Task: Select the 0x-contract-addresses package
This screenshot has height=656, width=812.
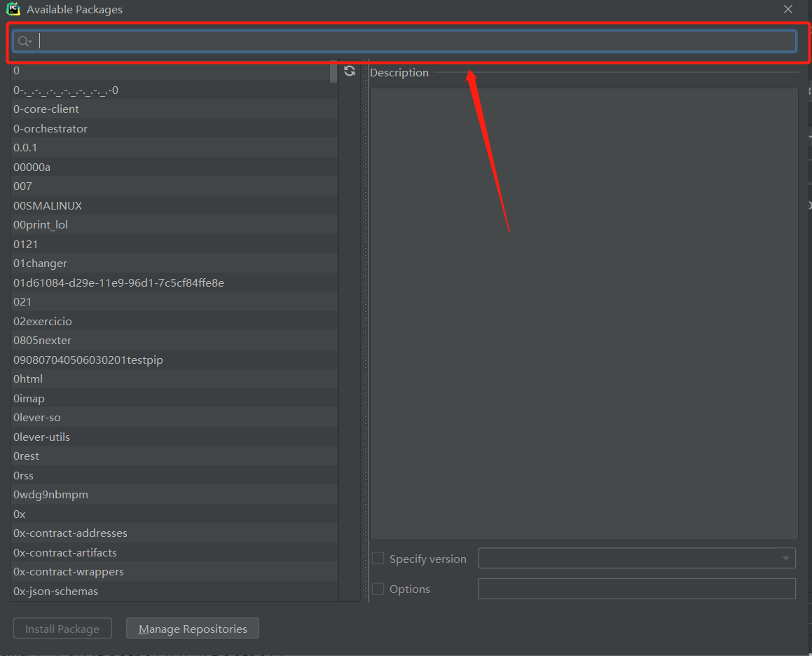Action: pyautogui.click(x=174, y=533)
